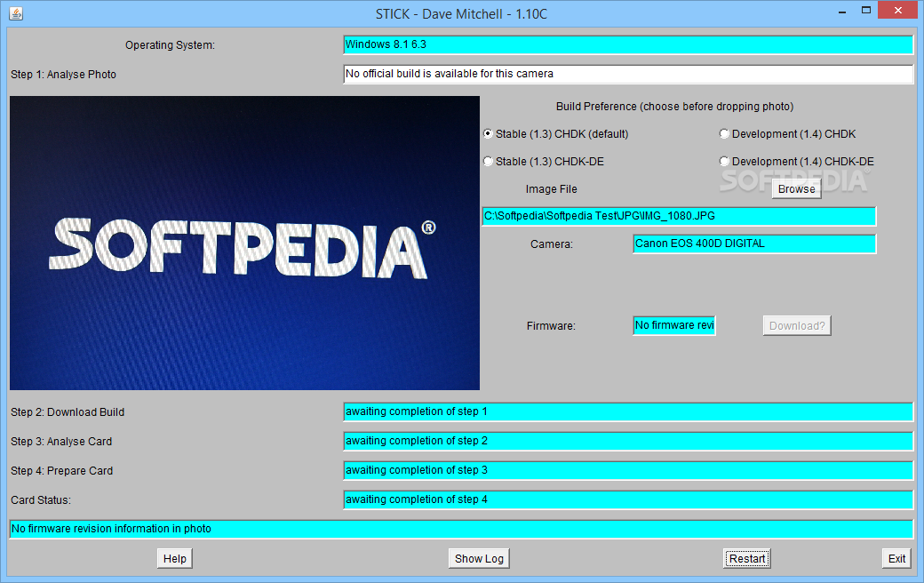Screen dimensions: 924x583
Task: Click the Download? firmware button
Action: pyautogui.click(x=797, y=326)
